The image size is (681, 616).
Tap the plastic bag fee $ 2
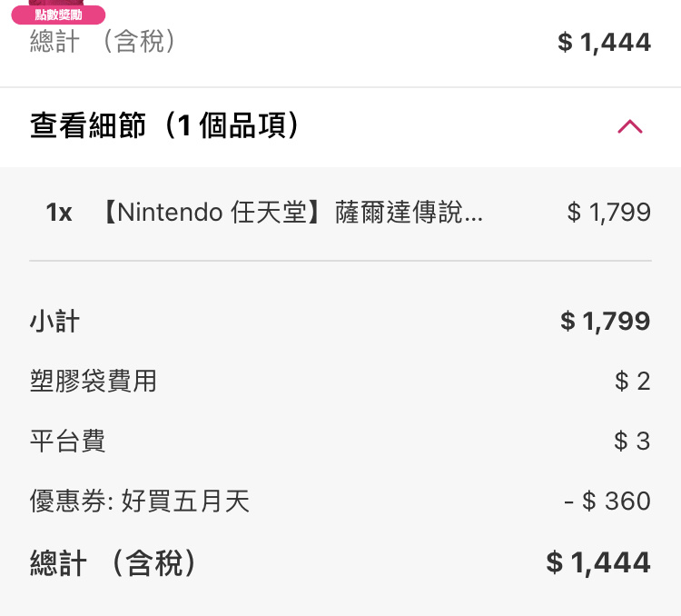coord(633,381)
